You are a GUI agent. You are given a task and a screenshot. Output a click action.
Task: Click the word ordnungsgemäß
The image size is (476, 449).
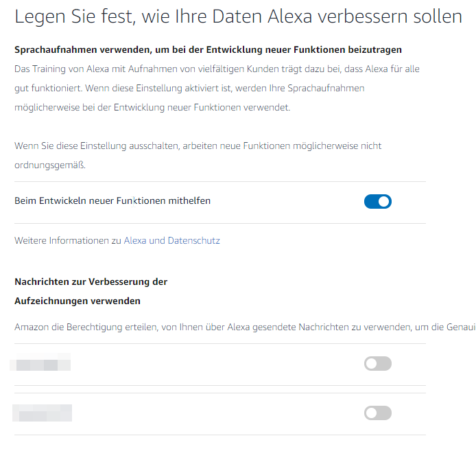[x=50, y=165]
